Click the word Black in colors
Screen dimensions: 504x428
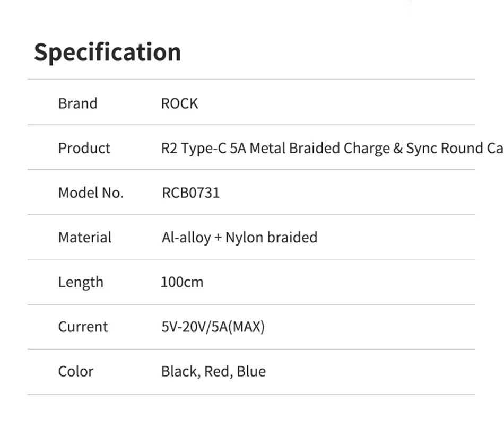click(180, 371)
